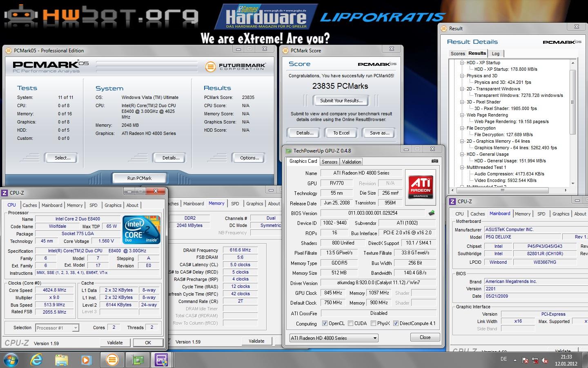Open network status tray icon
The width and height of the screenshot is (588, 368).
(x=535, y=360)
